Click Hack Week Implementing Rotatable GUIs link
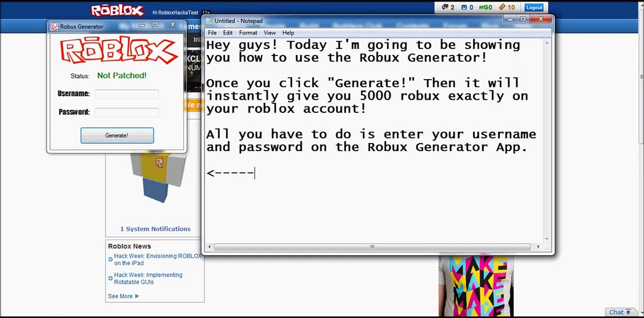644x318 pixels. [x=148, y=278]
